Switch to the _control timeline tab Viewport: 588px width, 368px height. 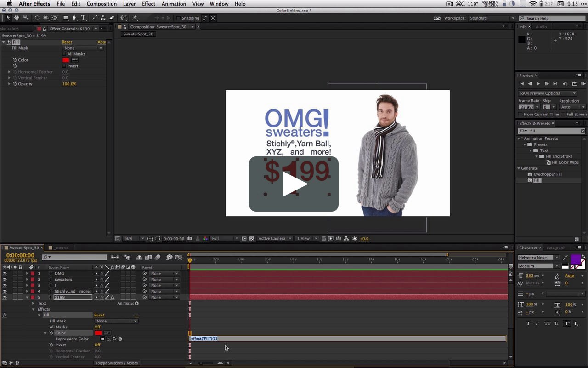(62, 248)
